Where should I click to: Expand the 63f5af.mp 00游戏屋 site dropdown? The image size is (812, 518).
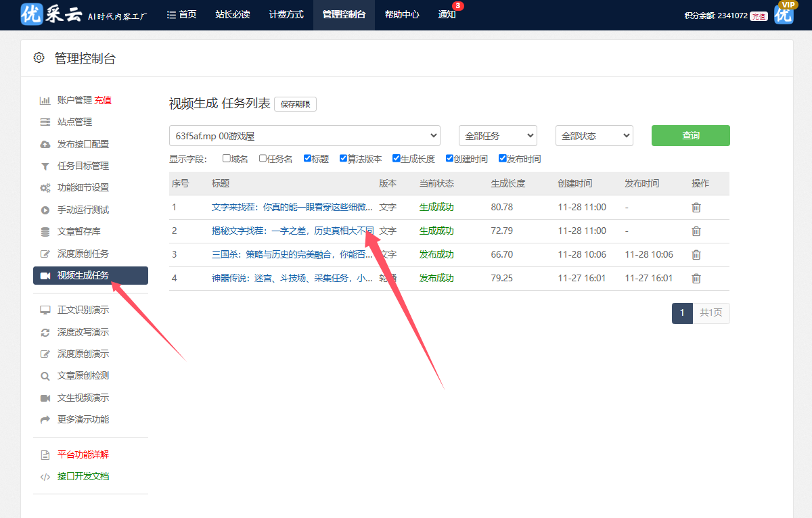(x=304, y=136)
